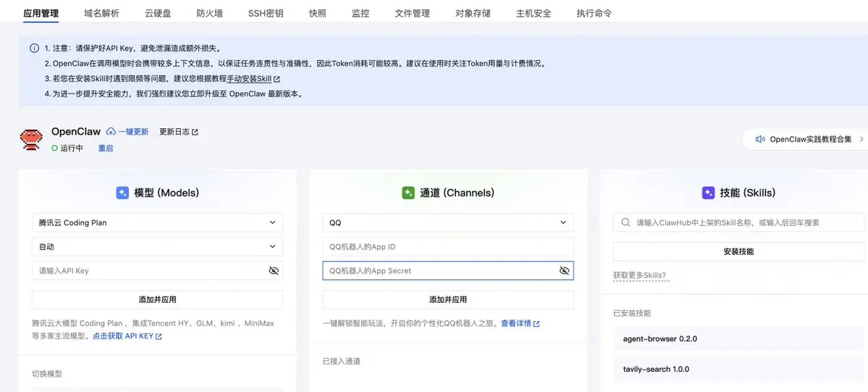Click the ClawHub Skill name search field

coord(738,222)
